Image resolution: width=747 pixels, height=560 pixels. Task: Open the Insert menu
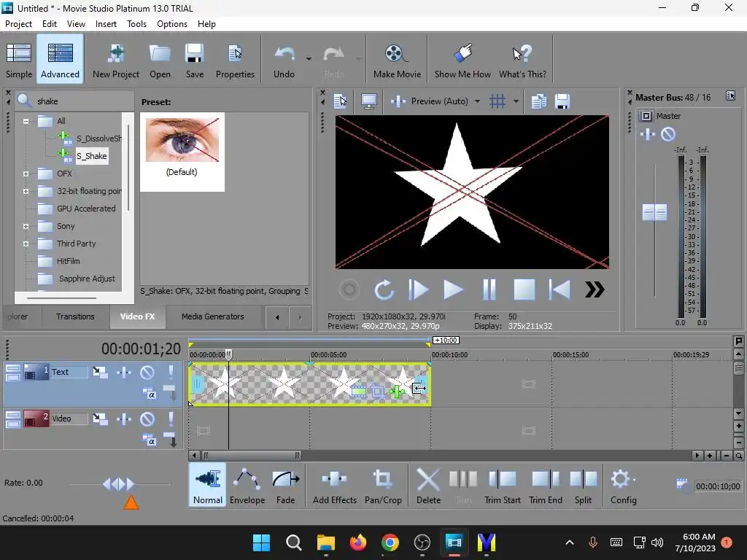(106, 24)
